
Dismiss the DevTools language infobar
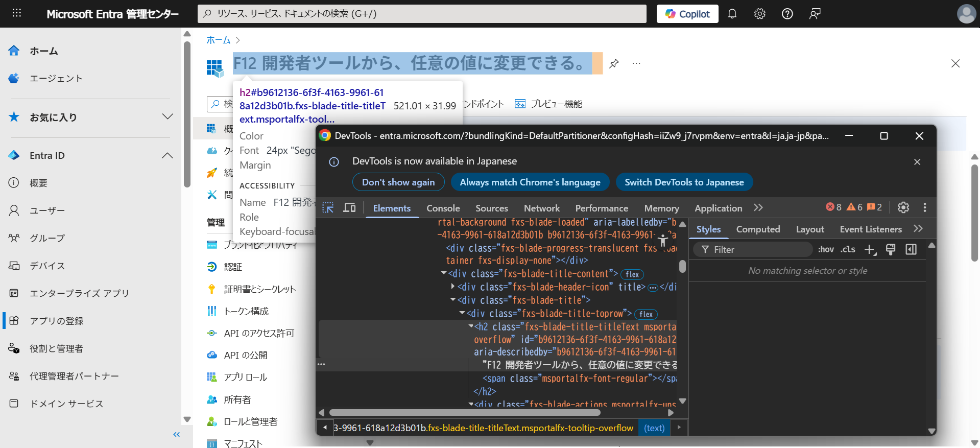click(917, 162)
